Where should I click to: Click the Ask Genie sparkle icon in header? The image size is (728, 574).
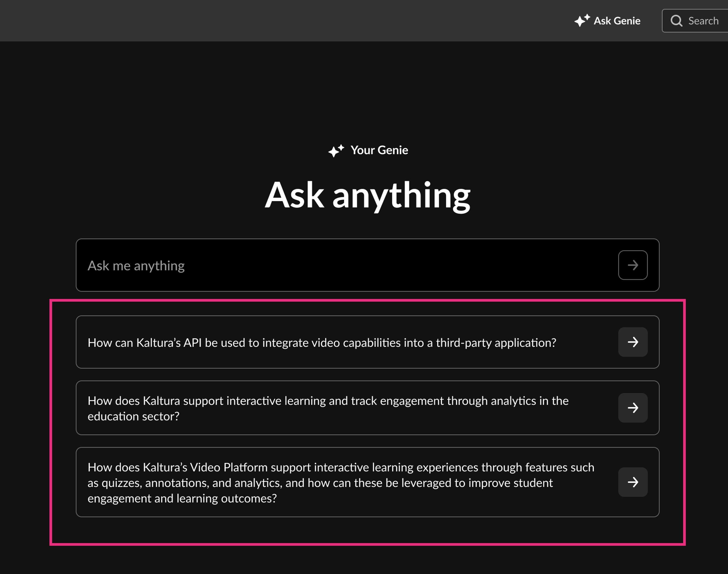pos(582,20)
